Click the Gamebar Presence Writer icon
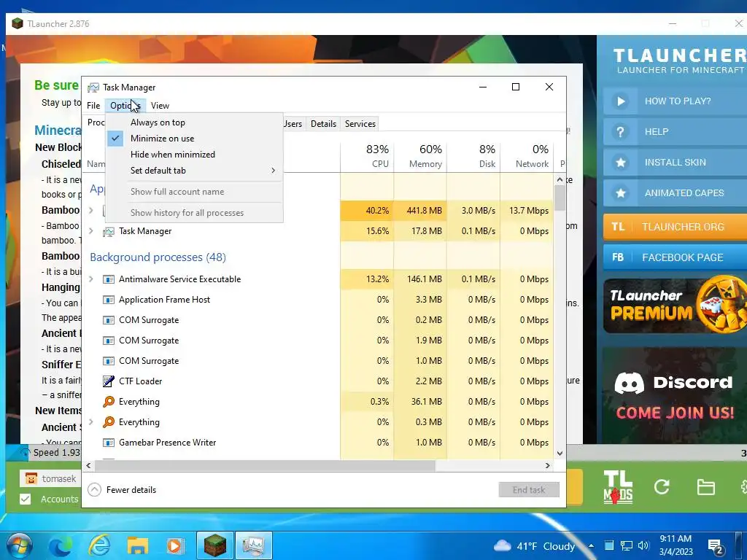Image resolution: width=747 pixels, height=560 pixels. (x=109, y=443)
